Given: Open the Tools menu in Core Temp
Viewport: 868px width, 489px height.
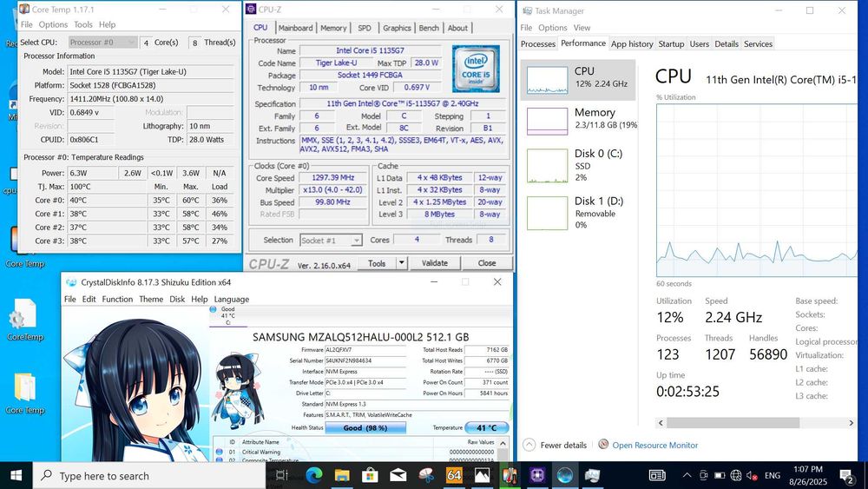Looking at the screenshot, I should 83,24.
